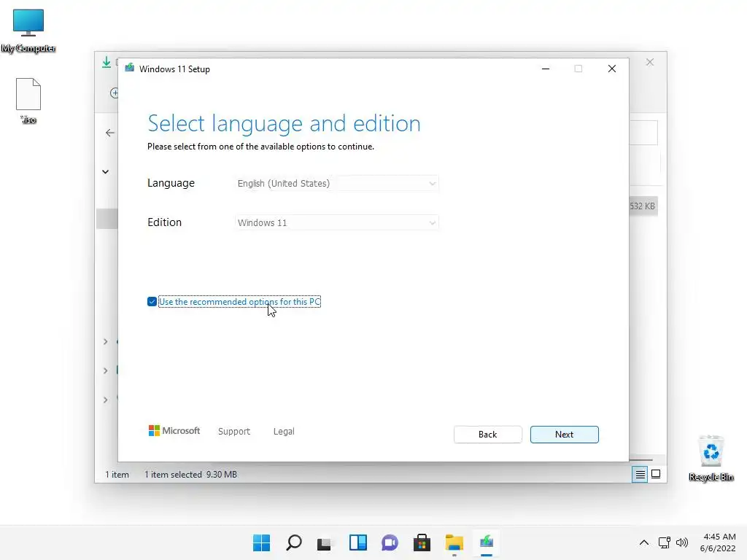
Task: Switch File Explorer to large icons view
Action: 656,474
